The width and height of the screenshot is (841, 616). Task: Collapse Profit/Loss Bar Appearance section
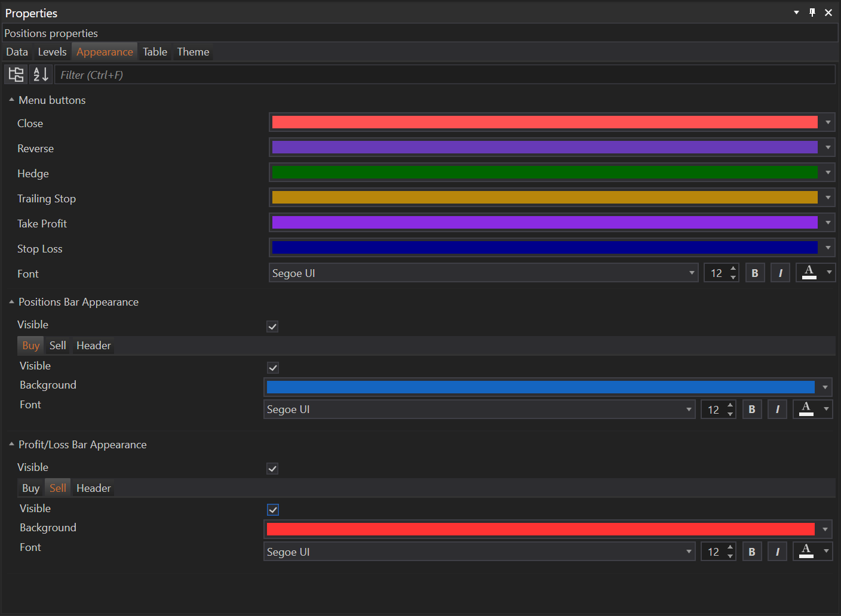pos(11,445)
